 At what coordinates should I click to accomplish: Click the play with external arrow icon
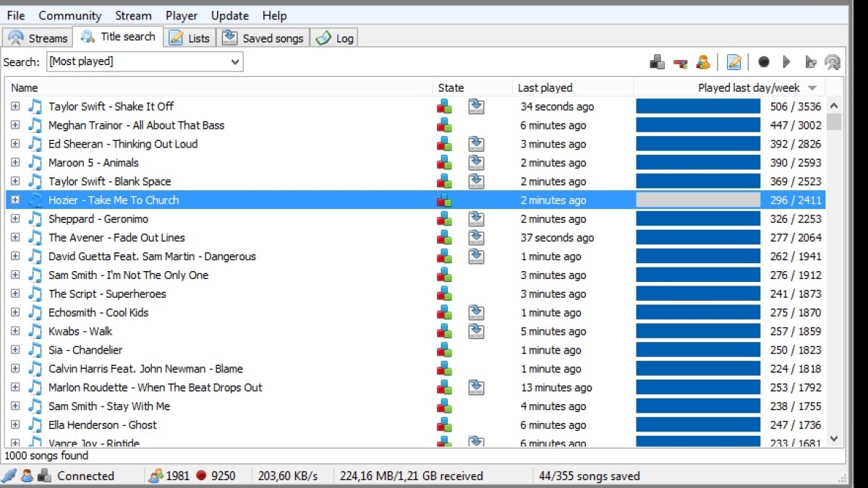810,62
